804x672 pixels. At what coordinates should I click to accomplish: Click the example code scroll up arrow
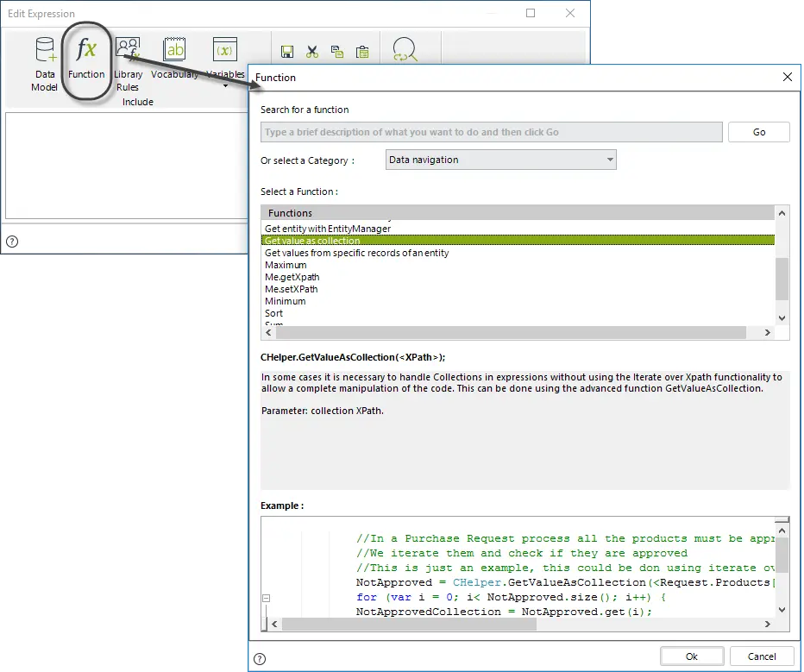tap(782, 531)
